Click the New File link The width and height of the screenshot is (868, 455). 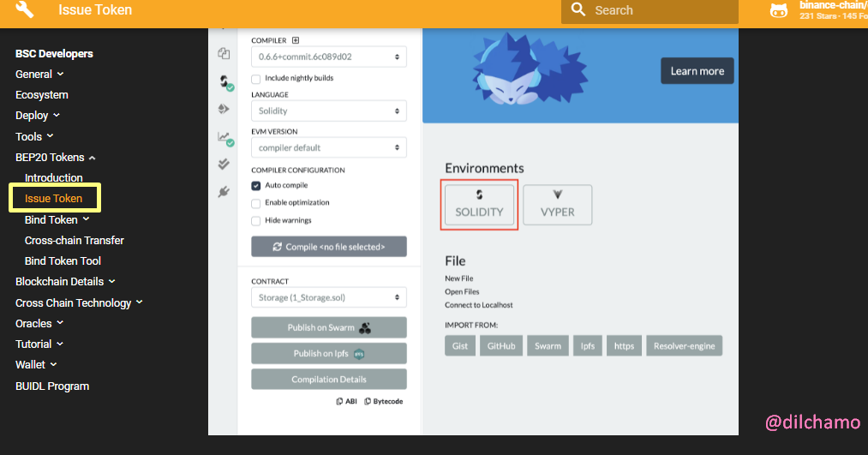pos(459,278)
